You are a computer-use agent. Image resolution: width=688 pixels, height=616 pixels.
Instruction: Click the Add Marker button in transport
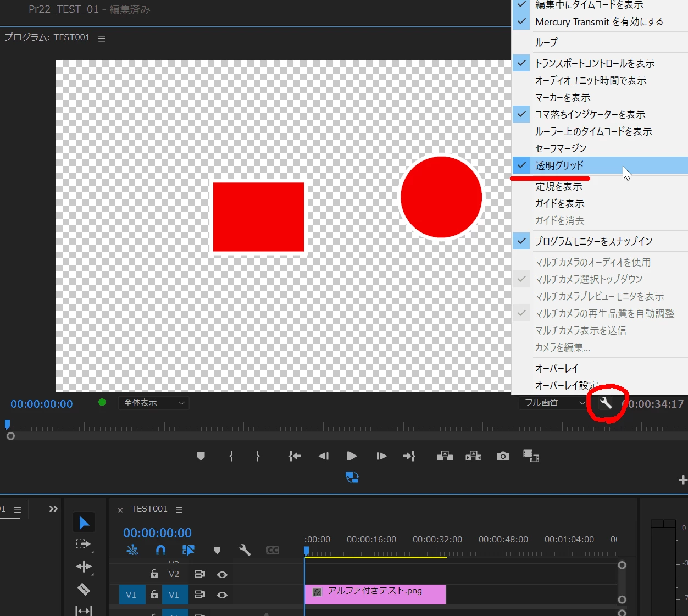pos(201,456)
